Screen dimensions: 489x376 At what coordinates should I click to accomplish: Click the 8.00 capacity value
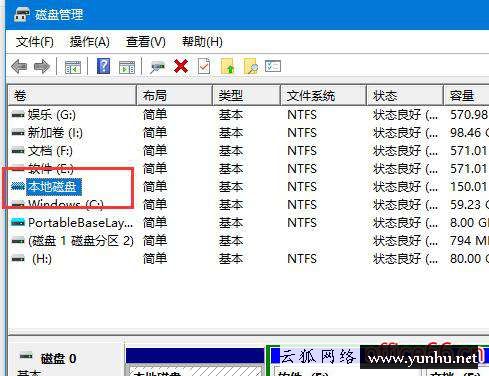(x=463, y=223)
